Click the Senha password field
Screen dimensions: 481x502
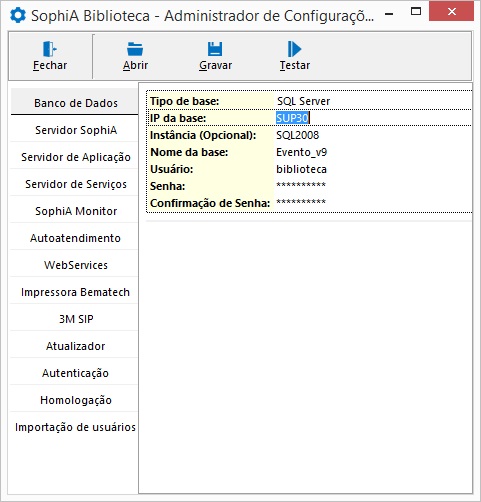click(373, 186)
